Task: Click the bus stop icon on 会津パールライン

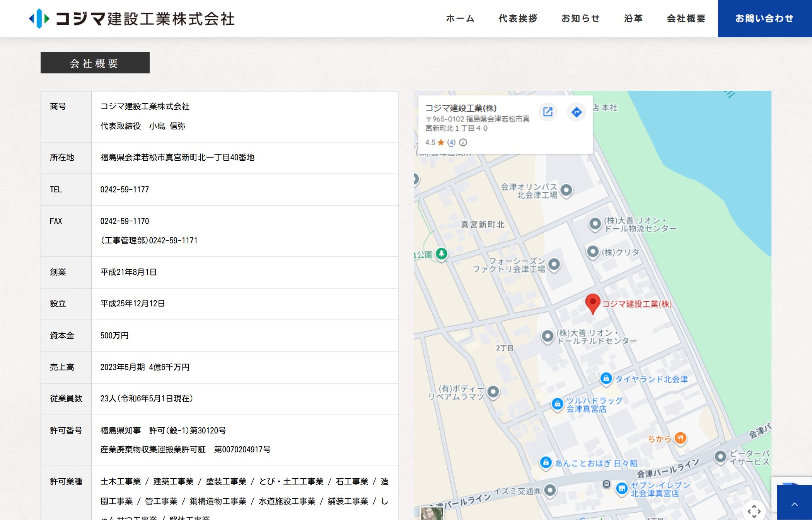Action: pos(606,484)
